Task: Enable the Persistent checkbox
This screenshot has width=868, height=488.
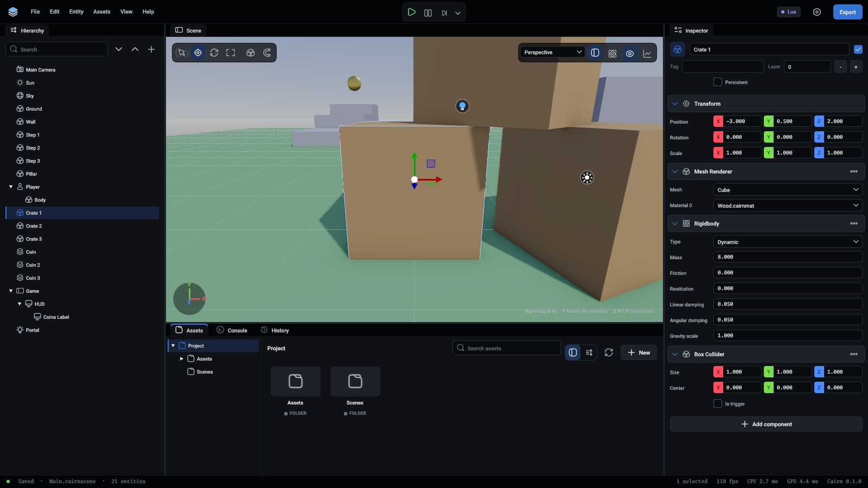Action: coord(718,82)
